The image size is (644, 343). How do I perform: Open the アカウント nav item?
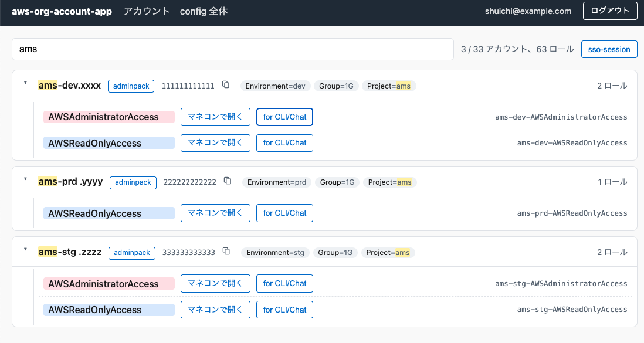[x=147, y=12]
